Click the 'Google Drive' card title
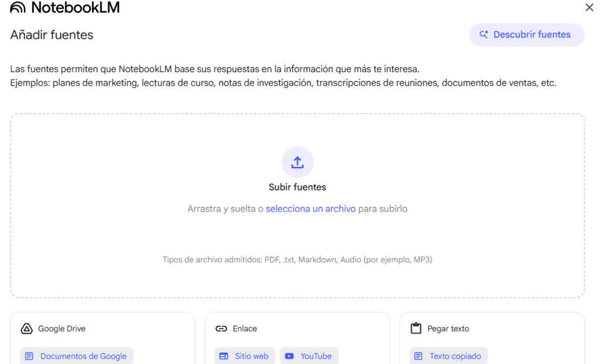The image size is (601, 364). pyautogui.click(x=62, y=329)
